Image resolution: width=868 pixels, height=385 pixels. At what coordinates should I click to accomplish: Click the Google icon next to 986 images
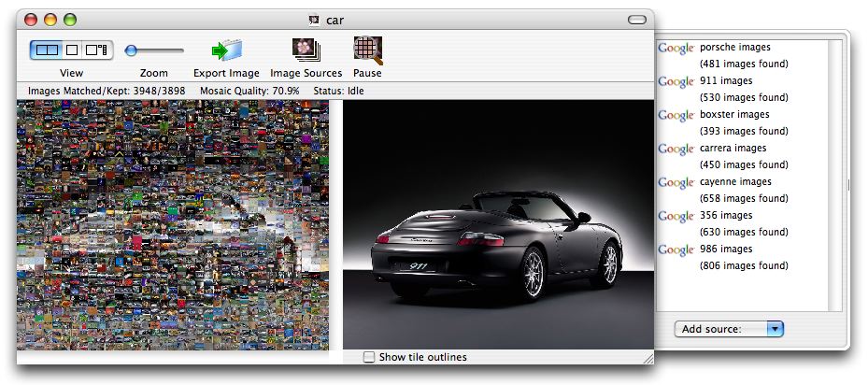click(x=676, y=250)
